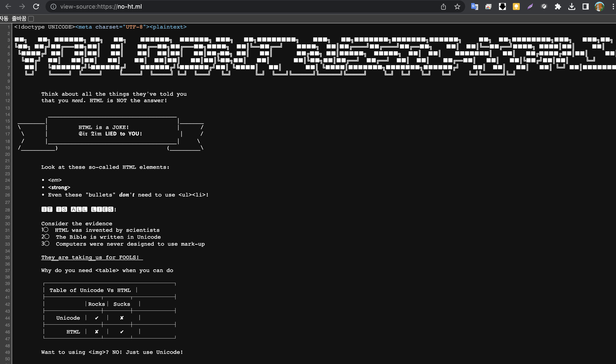Open the Google Keep extension
This screenshot has height=364, width=616.
(x=516, y=7)
